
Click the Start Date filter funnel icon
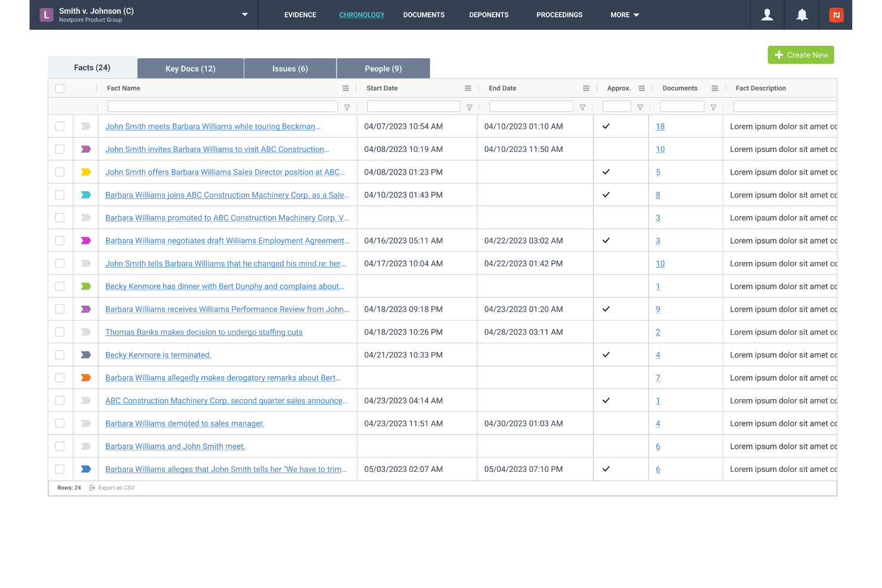pyautogui.click(x=469, y=107)
